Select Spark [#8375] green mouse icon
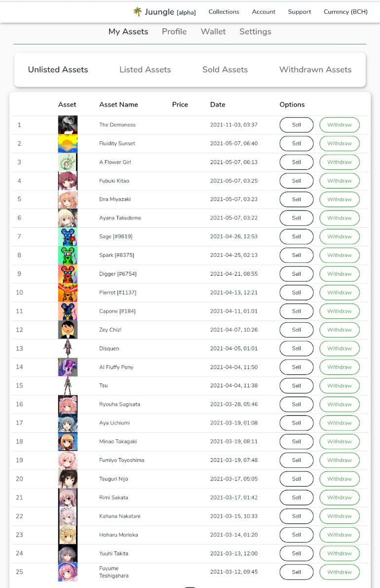The width and height of the screenshot is (380, 588). click(68, 255)
